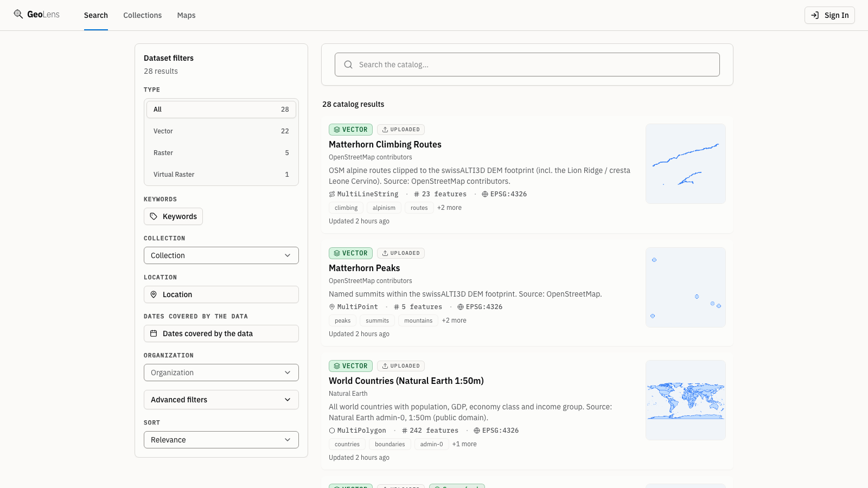This screenshot has height=488, width=868.
Task: Click the MultiLineString geometry icon
Action: click(332, 194)
